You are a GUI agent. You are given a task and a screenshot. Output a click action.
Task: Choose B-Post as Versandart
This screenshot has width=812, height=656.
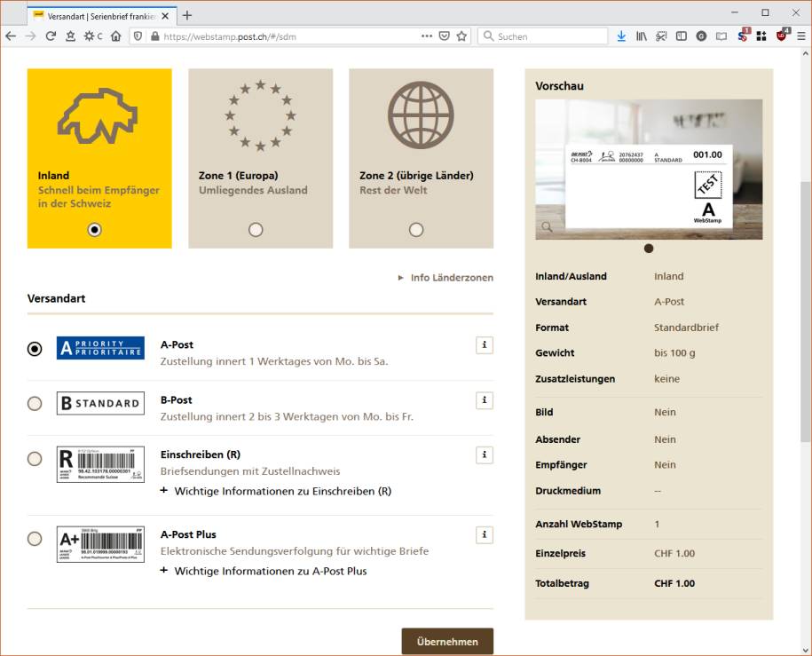tap(35, 403)
